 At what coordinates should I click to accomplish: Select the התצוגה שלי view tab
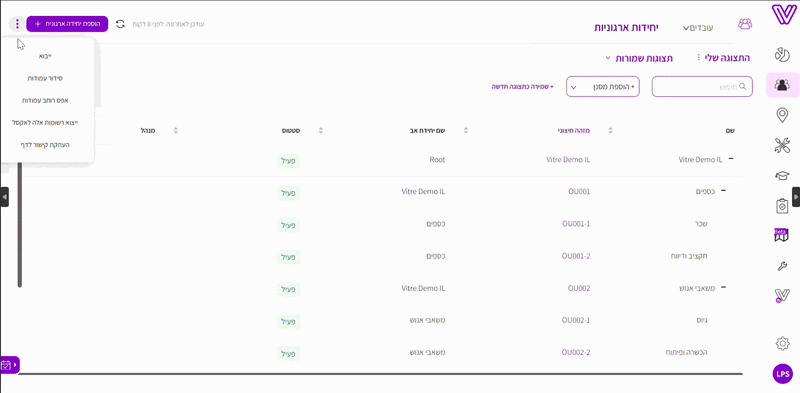(728, 58)
